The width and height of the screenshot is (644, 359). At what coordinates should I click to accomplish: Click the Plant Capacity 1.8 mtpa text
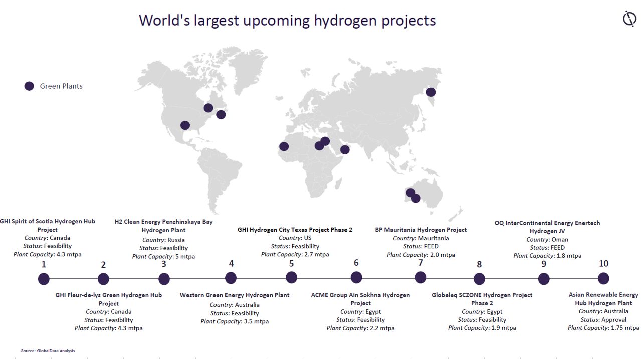click(x=547, y=256)
